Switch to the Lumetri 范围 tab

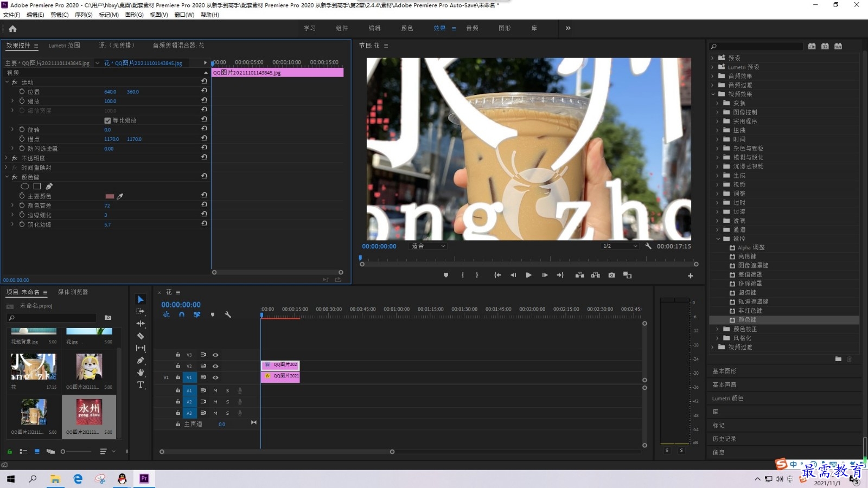pyautogui.click(x=64, y=46)
